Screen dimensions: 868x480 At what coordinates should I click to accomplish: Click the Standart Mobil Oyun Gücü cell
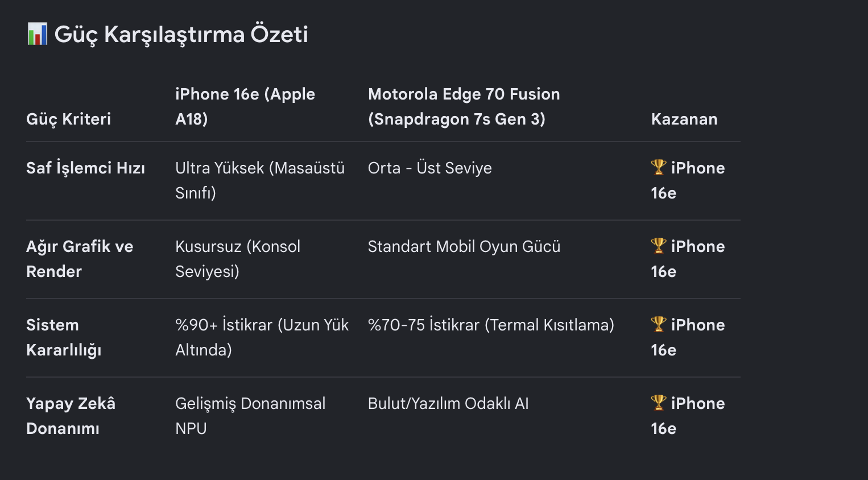(464, 246)
